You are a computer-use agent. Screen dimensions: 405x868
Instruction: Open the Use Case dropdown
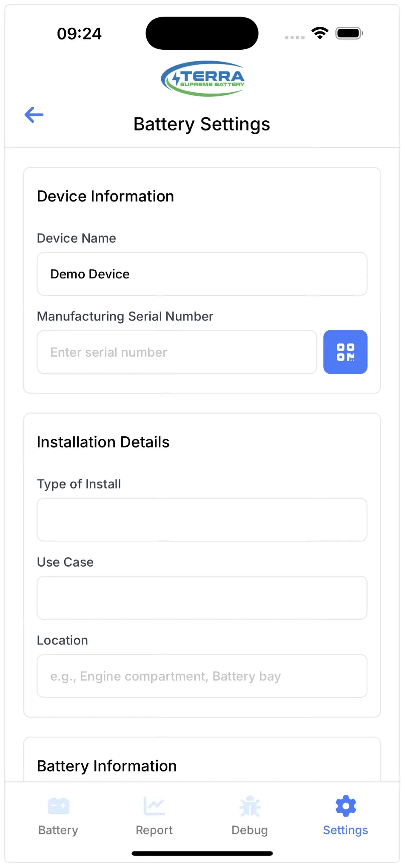click(x=202, y=598)
